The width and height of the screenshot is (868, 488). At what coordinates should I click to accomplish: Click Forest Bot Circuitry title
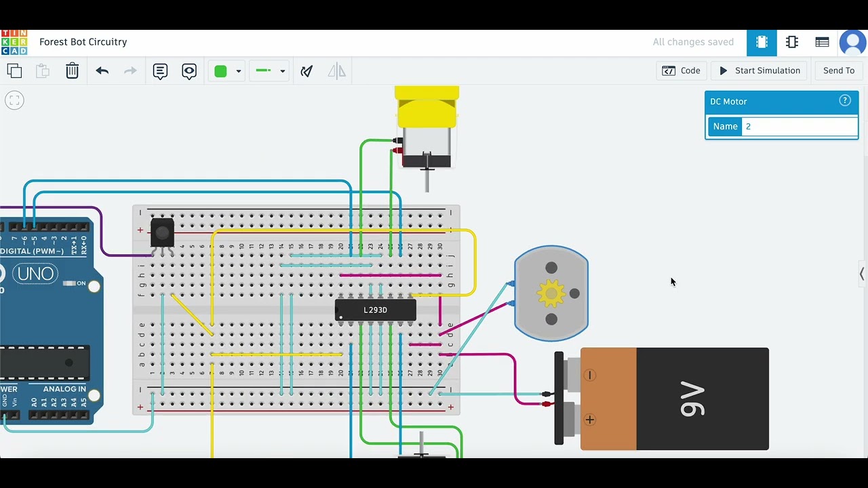[x=83, y=42]
